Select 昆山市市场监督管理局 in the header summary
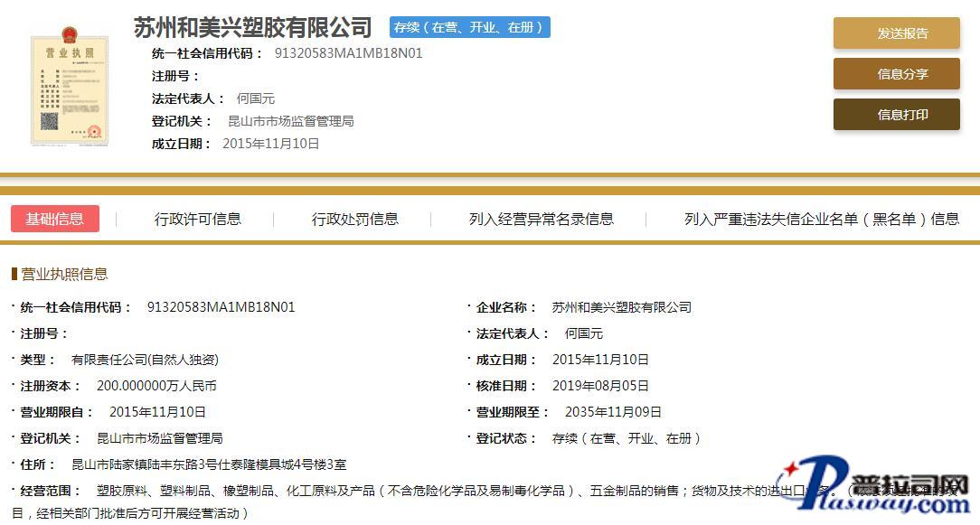980x525 pixels. [290, 120]
